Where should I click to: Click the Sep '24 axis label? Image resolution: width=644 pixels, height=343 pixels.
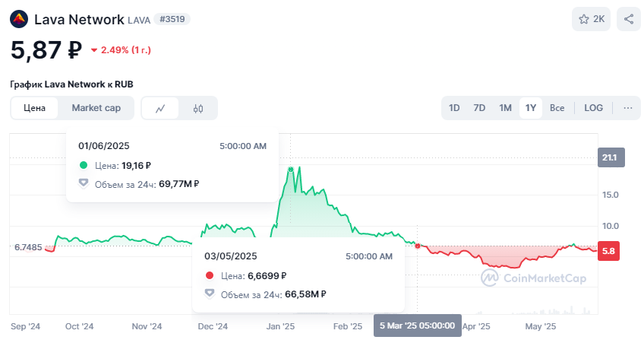coord(26,326)
